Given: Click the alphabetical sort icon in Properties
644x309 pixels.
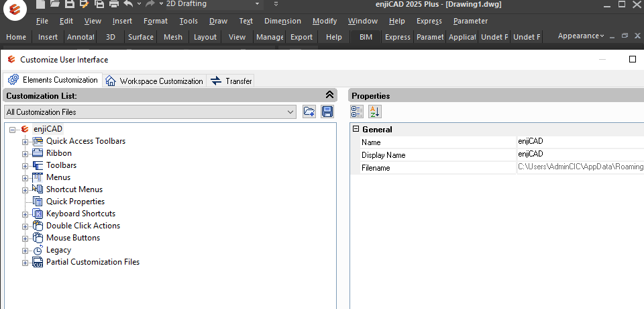Looking at the screenshot, I should pos(374,112).
